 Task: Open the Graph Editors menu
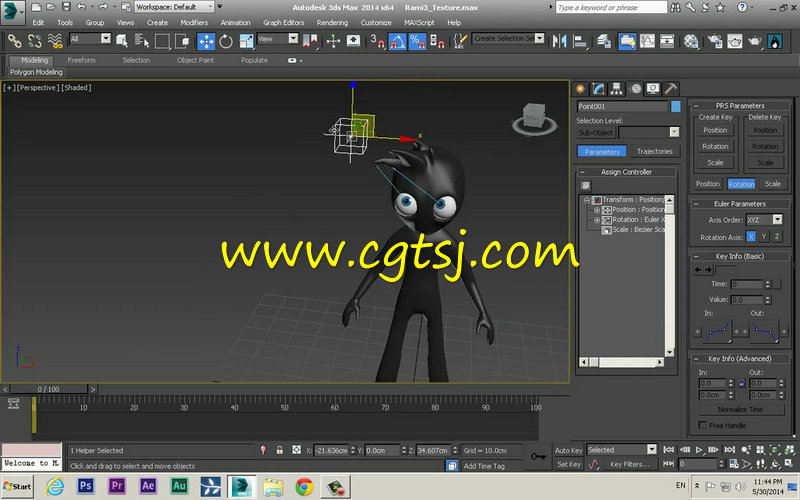pyautogui.click(x=283, y=22)
